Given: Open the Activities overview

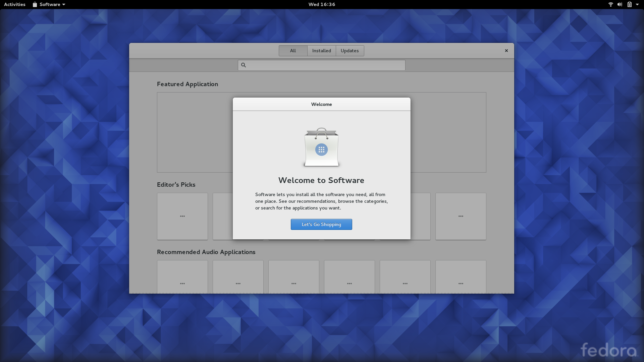Looking at the screenshot, I should (x=15, y=4).
